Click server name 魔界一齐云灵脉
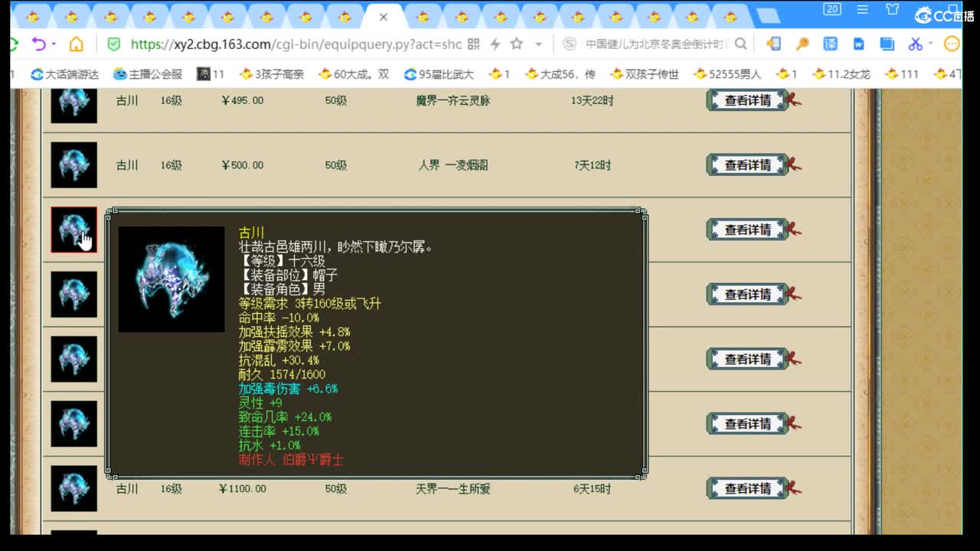The height and width of the screenshot is (551, 980). 453,100
